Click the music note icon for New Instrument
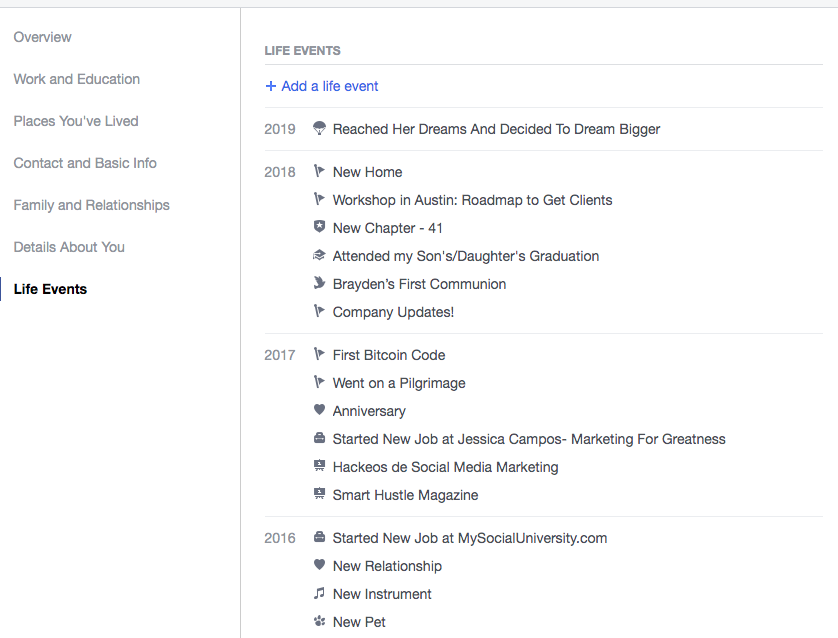The image size is (838, 638). click(x=320, y=594)
